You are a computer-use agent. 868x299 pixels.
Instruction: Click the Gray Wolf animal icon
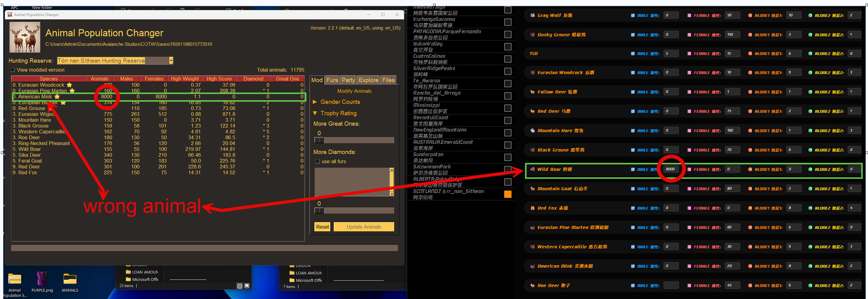[532, 15]
